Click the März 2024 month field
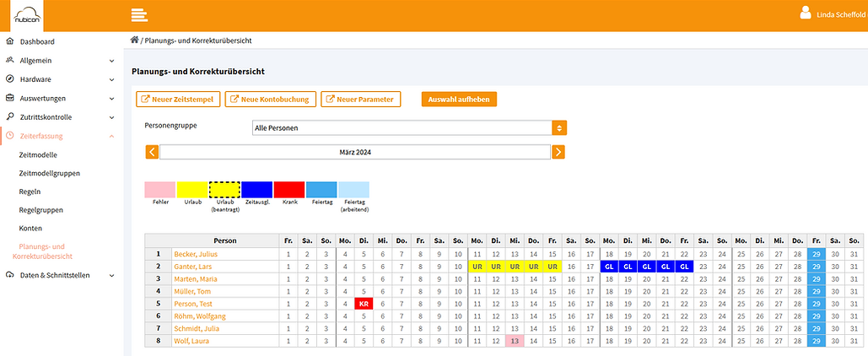 coord(355,152)
